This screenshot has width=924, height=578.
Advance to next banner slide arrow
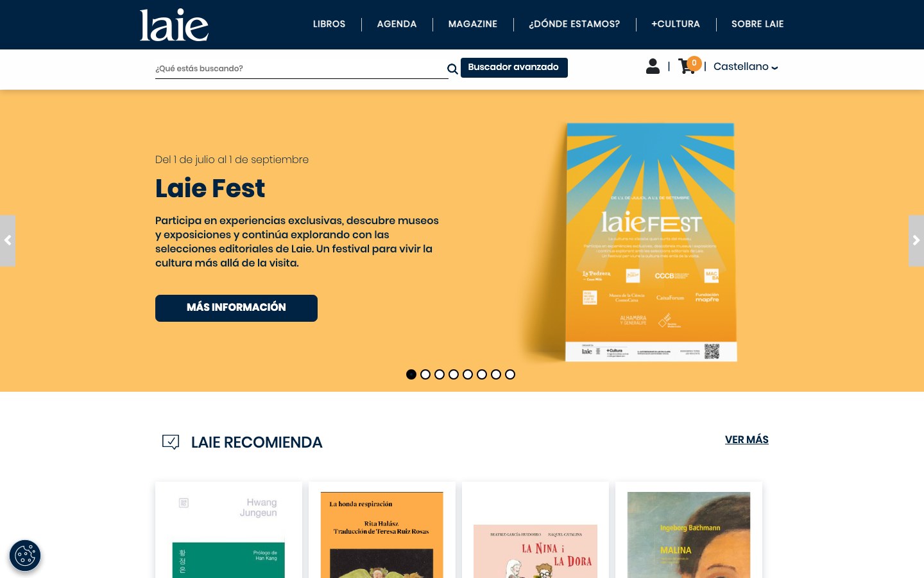[916, 241]
